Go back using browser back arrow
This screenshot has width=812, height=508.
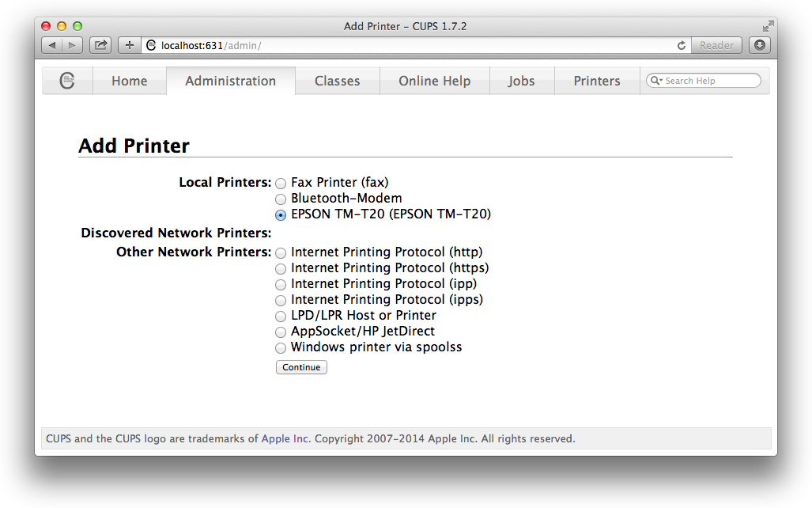point(52,45)
